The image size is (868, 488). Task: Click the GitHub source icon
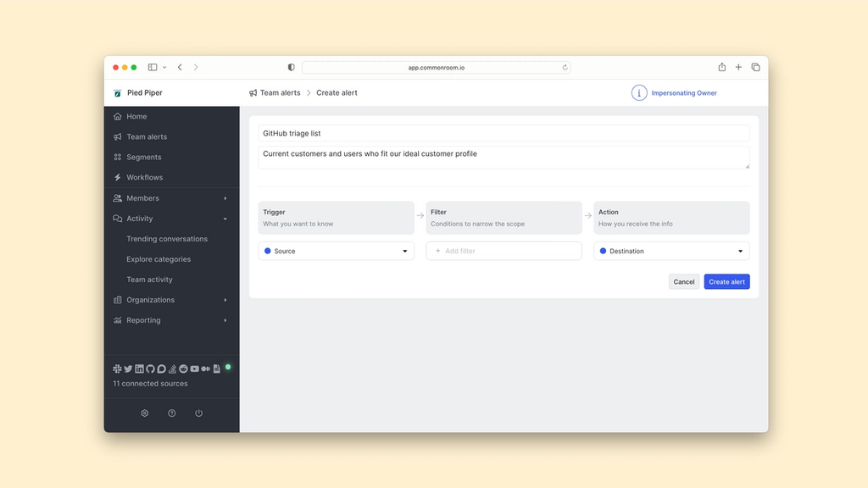(x=150, y=369)
